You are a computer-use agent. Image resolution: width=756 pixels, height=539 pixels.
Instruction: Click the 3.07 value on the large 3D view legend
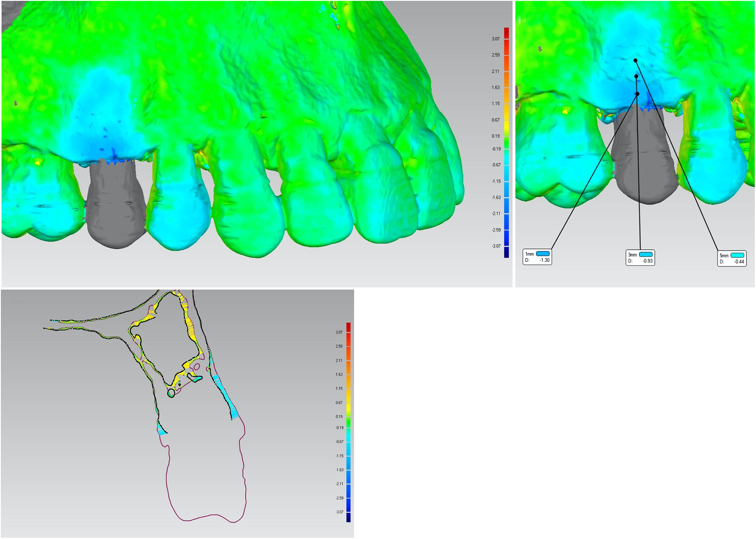(495, 39)
